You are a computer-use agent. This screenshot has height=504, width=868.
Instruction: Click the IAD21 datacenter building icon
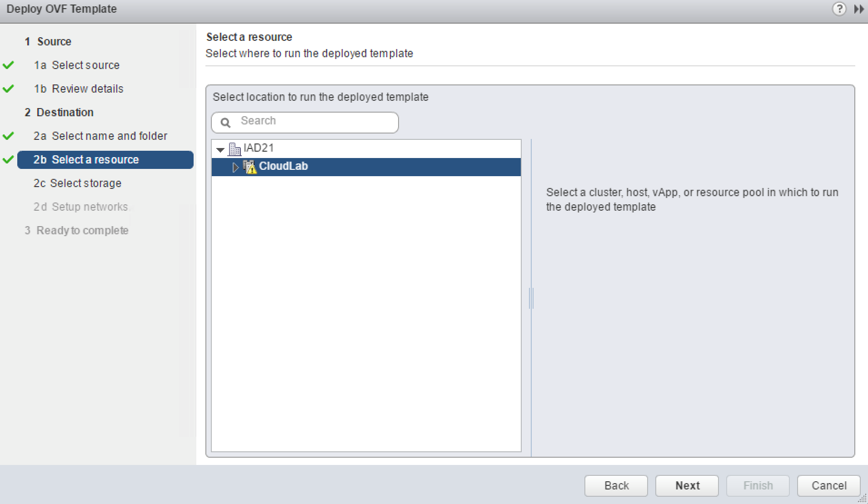click(x=234, y=148)
